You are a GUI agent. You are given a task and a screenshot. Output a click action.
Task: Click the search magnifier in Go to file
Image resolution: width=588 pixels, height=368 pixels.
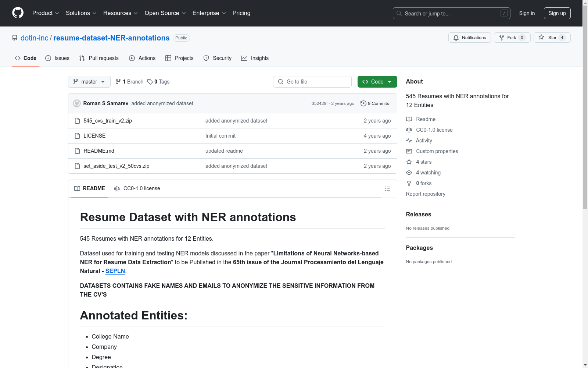(281, 82)
